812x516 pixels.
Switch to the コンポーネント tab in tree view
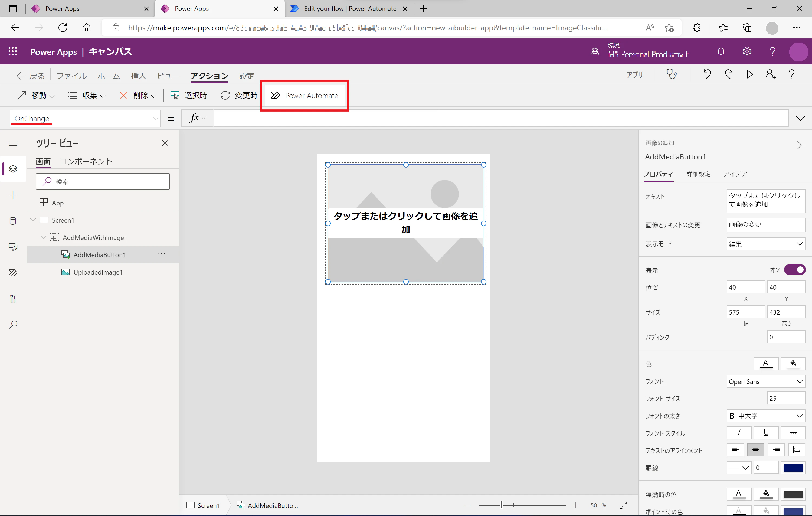[x=86, y=161]
